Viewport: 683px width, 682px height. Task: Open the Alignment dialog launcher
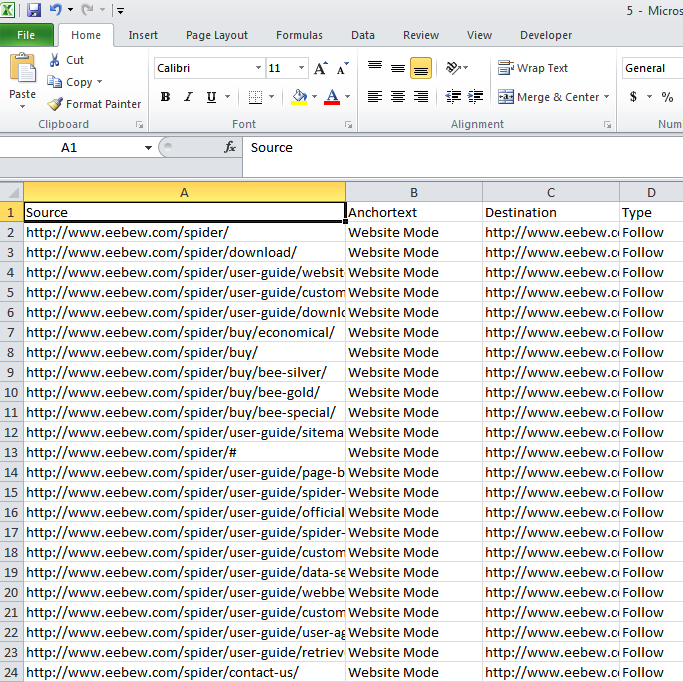pyautogui.click(x=607, y=125)
